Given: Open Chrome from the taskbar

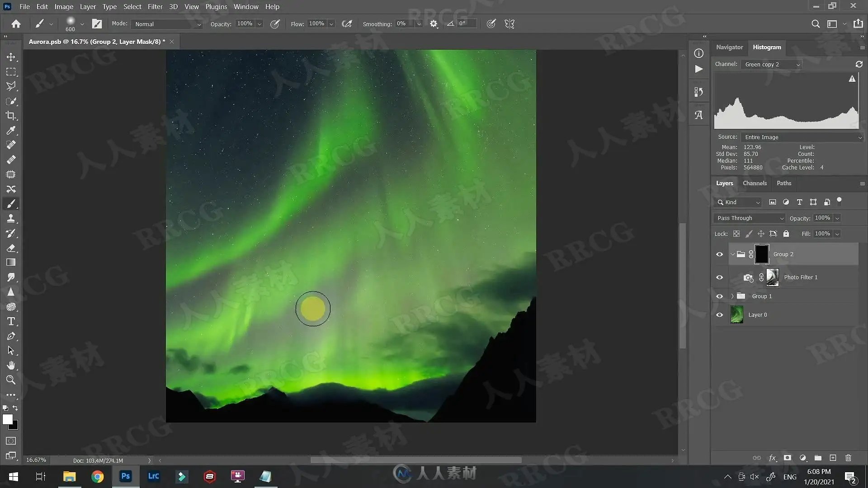Looking at the screenshot, I should click(97, 476).
